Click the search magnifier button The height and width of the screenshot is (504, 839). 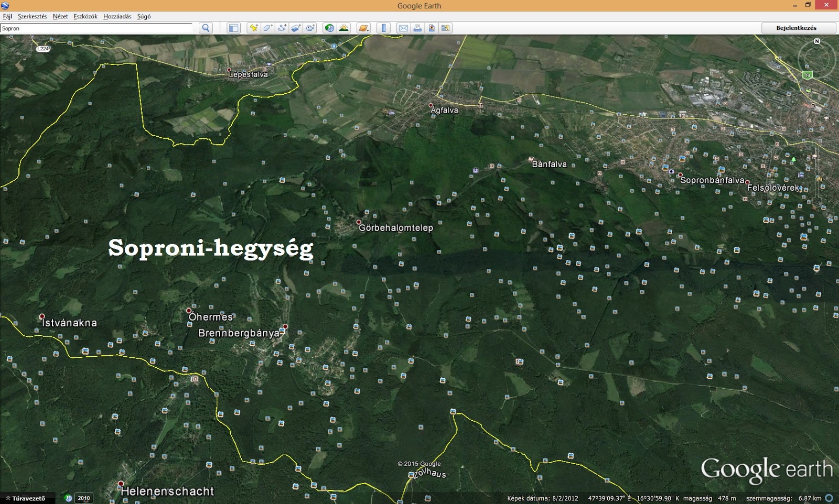(206, 28)
